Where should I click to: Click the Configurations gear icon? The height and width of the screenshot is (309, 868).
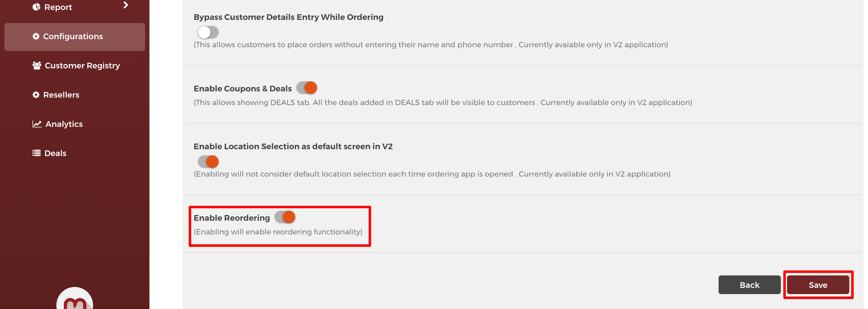coord(36,36)
